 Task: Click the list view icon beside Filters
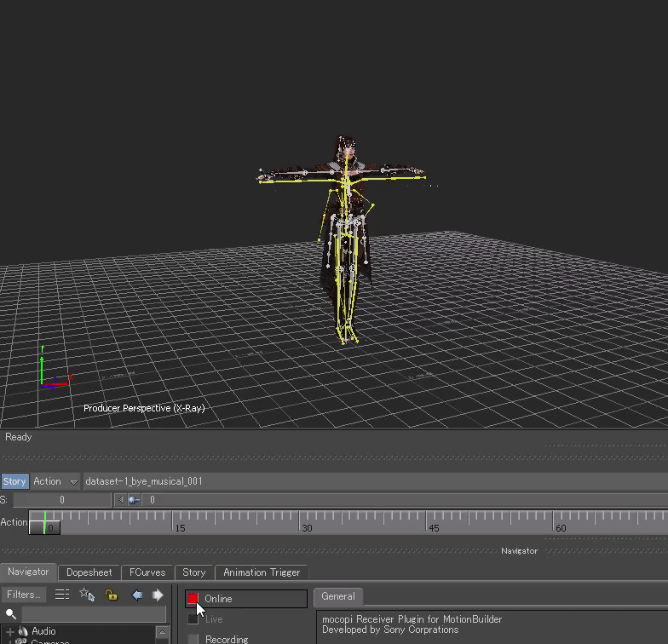[62, 595]
